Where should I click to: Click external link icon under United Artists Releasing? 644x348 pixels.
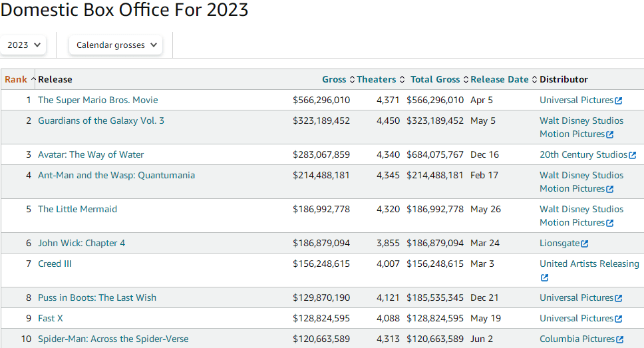pos(544,278)
